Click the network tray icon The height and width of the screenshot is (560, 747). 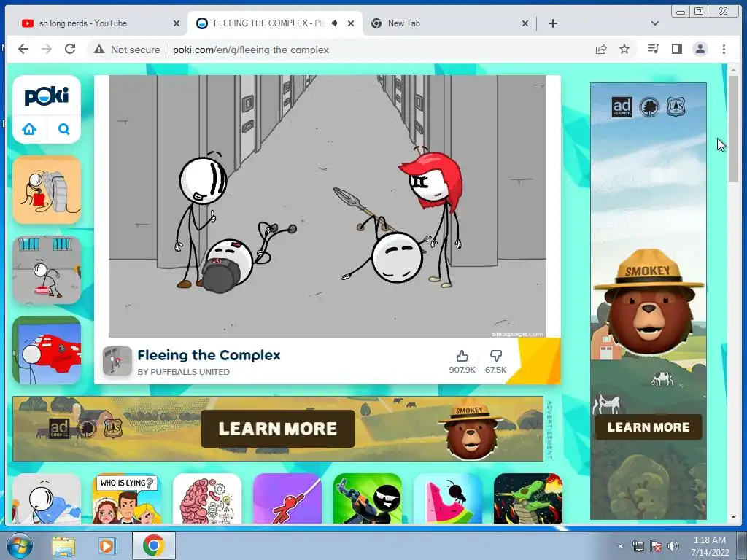(638, 546)
